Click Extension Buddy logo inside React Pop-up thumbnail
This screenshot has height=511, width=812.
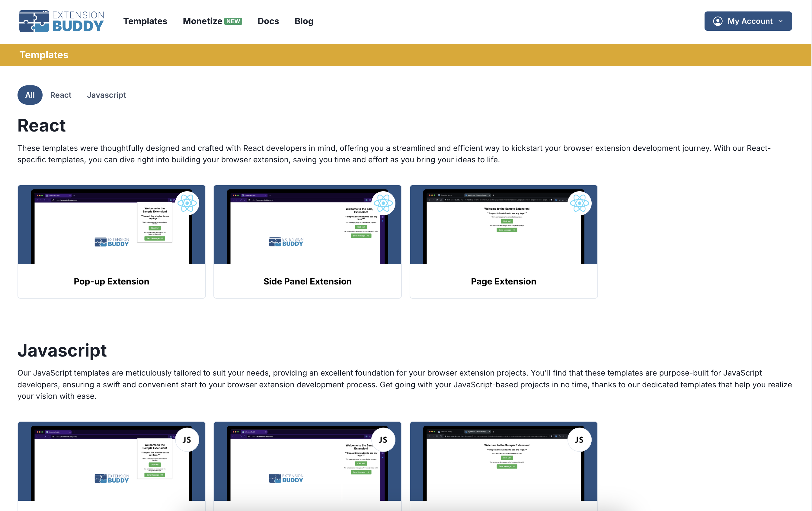[x=112, y=242]
